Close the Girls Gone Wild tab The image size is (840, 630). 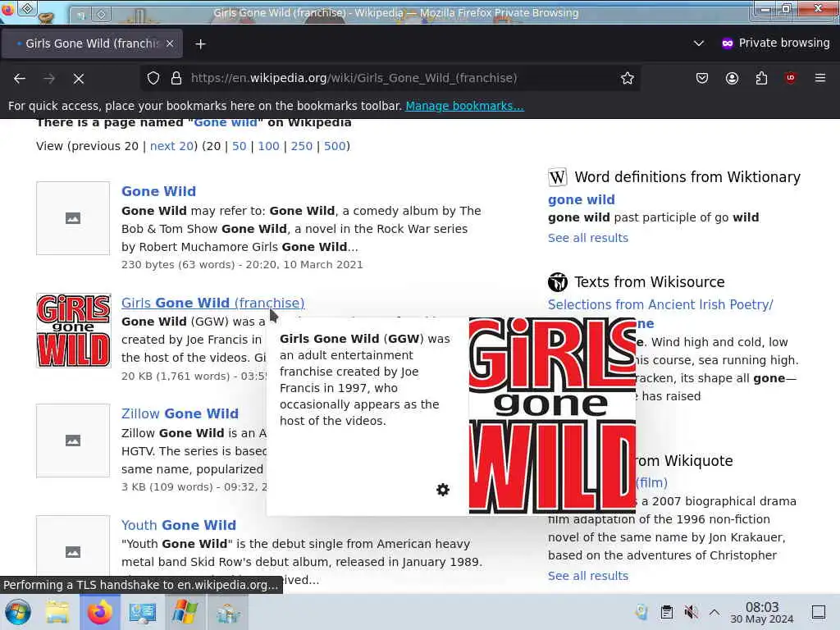pos(170,43)
